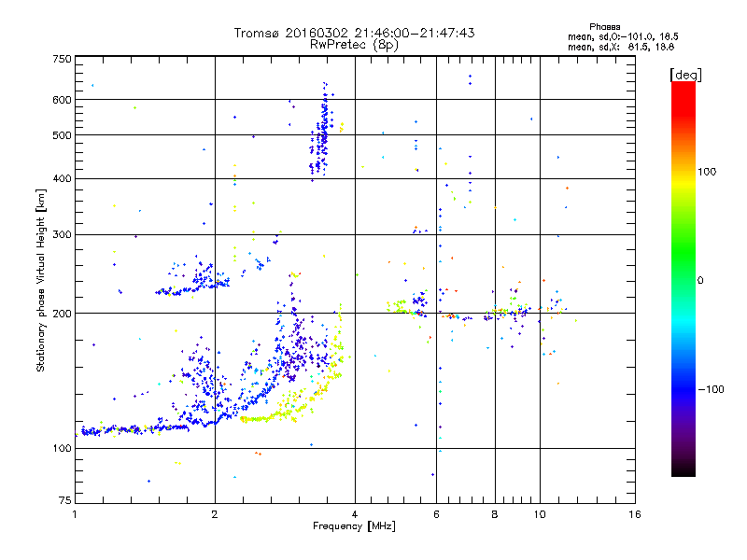Screen dimensions: 747x560
Task: Click the yellow band of the colorbar
Action: (x=684, y=183)
